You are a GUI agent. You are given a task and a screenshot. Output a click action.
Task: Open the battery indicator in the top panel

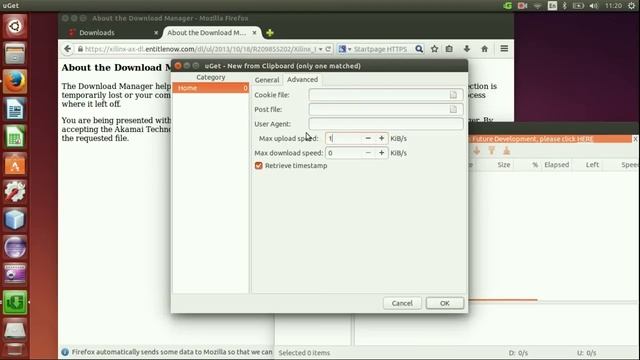pos(578,5)
